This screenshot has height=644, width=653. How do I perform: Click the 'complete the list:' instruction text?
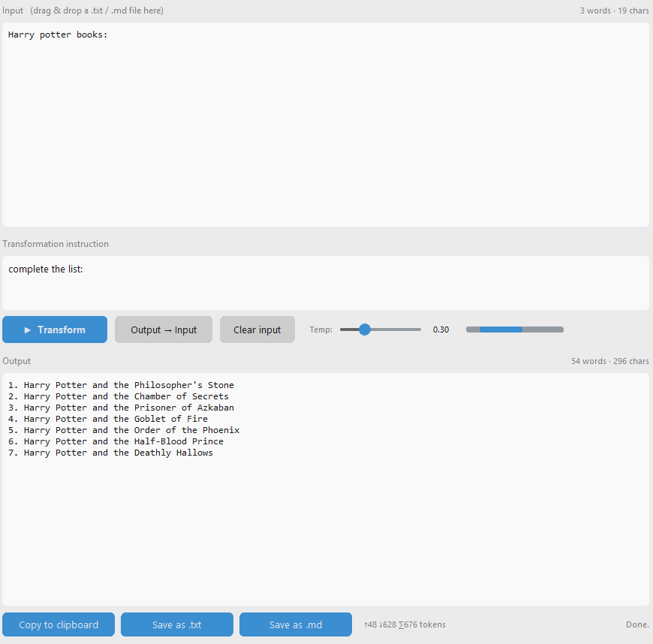click(45, 269)
